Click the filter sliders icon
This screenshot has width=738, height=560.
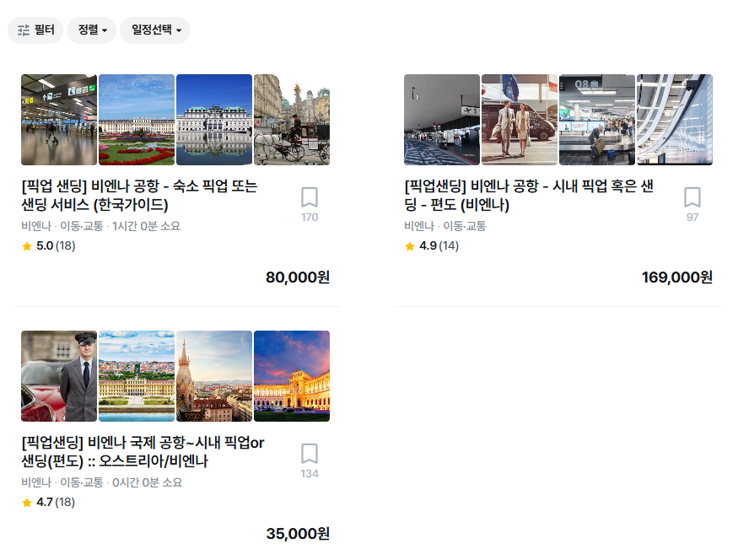coord(24,30)
